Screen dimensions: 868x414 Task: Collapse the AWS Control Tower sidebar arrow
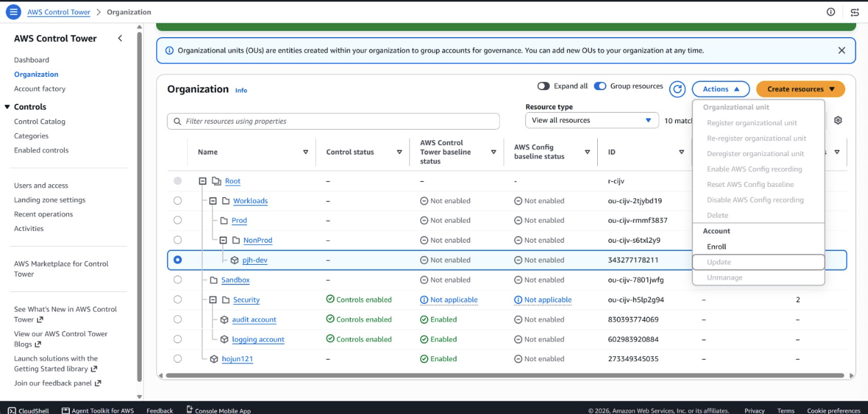[x=120, y=38]
